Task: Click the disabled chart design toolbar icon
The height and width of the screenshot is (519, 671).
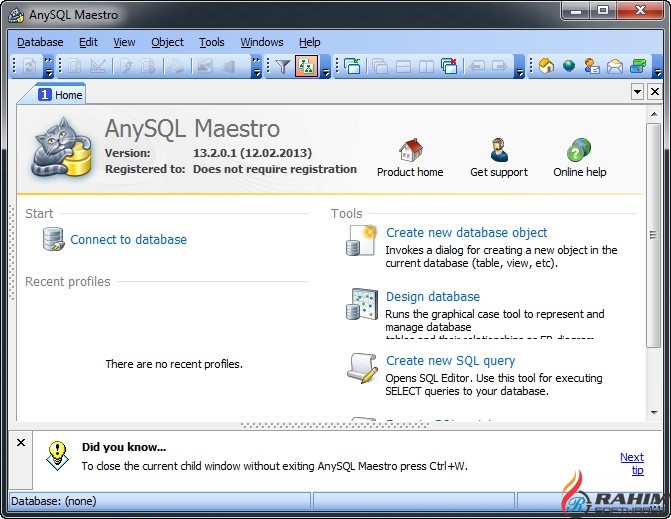Action: tap(98, 66)
